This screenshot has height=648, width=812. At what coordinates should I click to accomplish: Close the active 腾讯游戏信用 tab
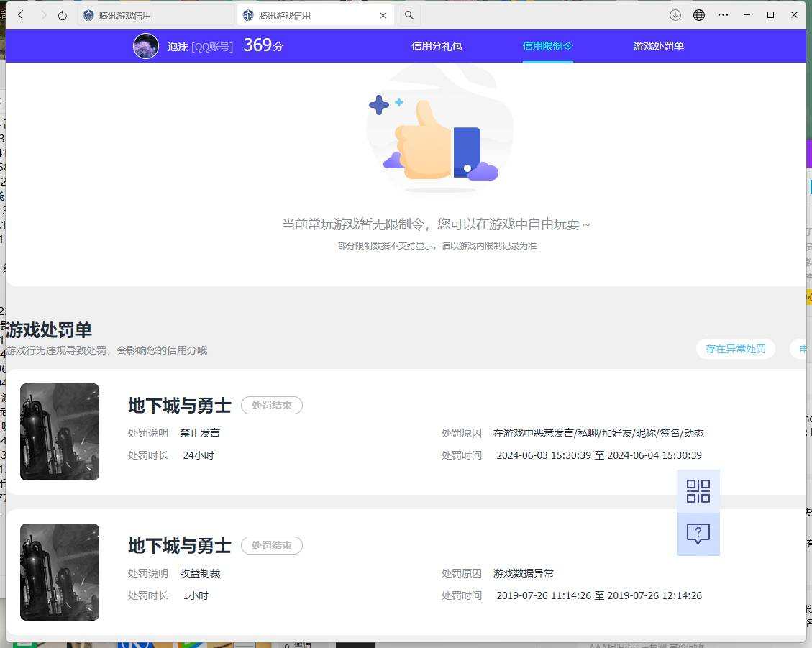(383, 16)
